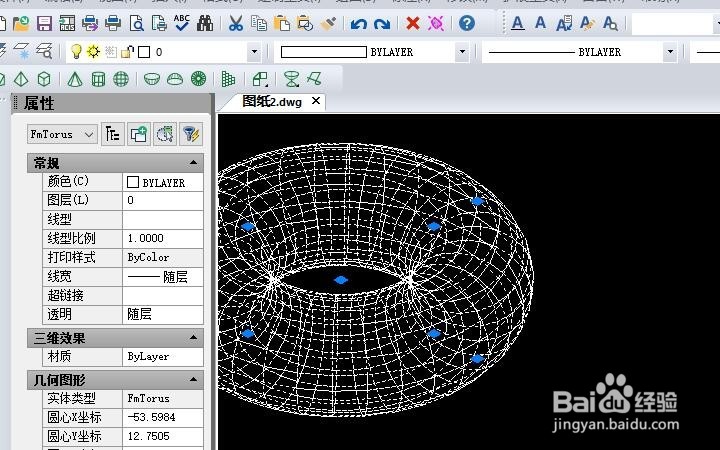Toggle layer on/off with the light bulb

pyautogui.click(x=76, y=51)
